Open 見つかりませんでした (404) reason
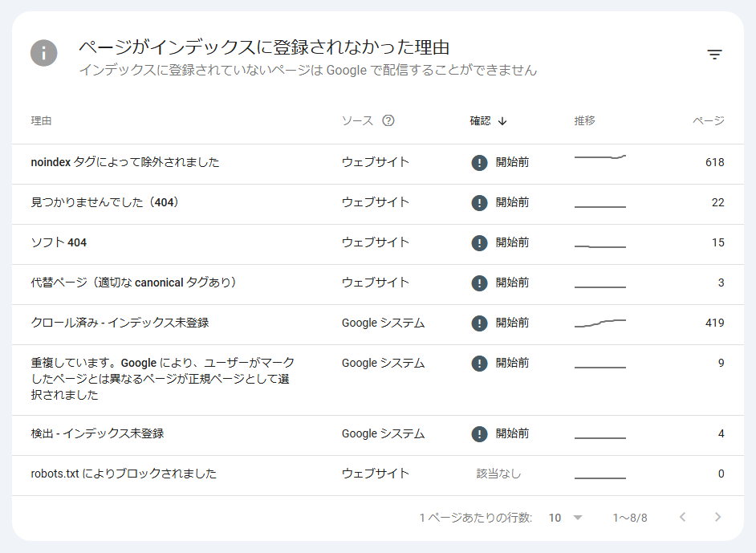 click(x=105, y=202)
